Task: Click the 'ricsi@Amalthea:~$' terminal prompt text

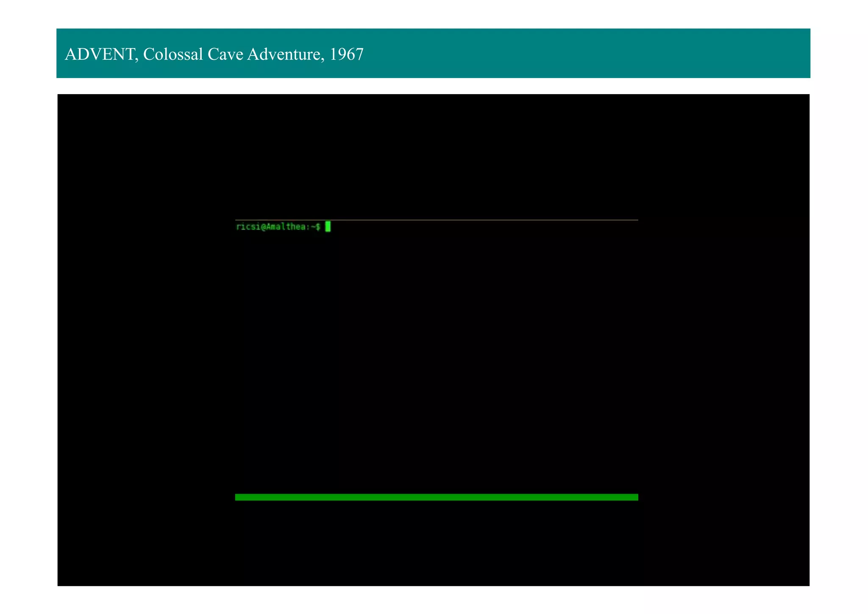Action: [278, 227]
